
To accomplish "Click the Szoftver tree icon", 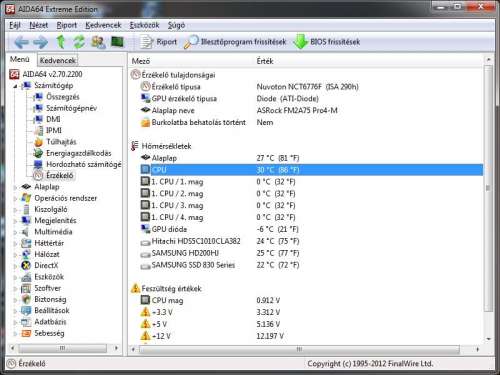I will [26, 288].
